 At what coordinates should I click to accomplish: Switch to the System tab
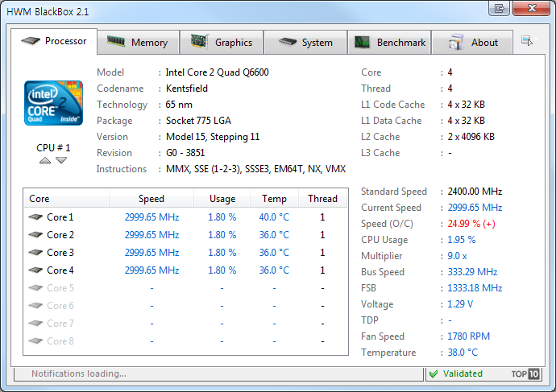pos(305,43)
